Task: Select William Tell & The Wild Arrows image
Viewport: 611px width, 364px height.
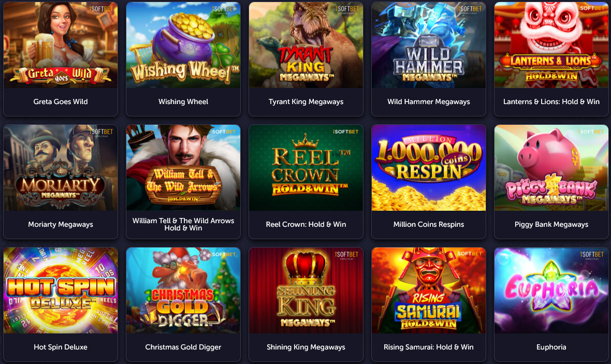Action: coord(183,168)
